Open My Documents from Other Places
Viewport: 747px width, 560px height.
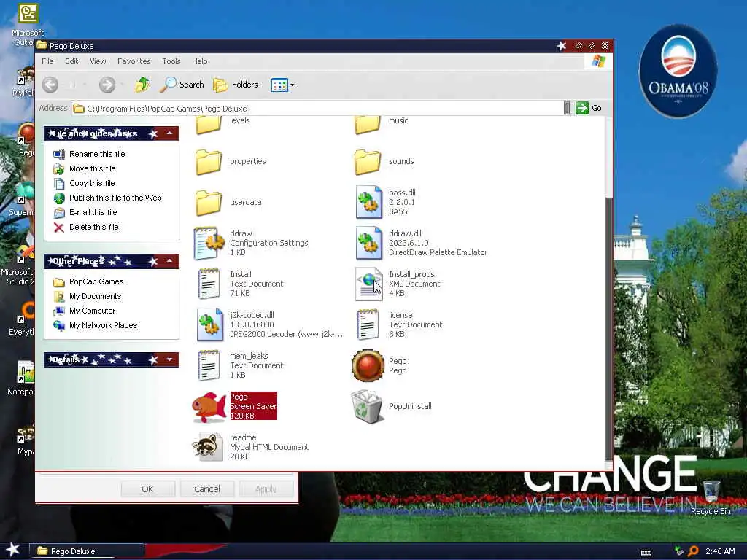coord(96,296)
